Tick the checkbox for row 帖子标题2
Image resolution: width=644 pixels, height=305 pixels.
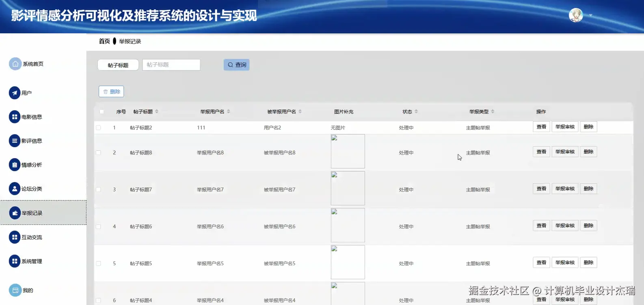[98, 128]
